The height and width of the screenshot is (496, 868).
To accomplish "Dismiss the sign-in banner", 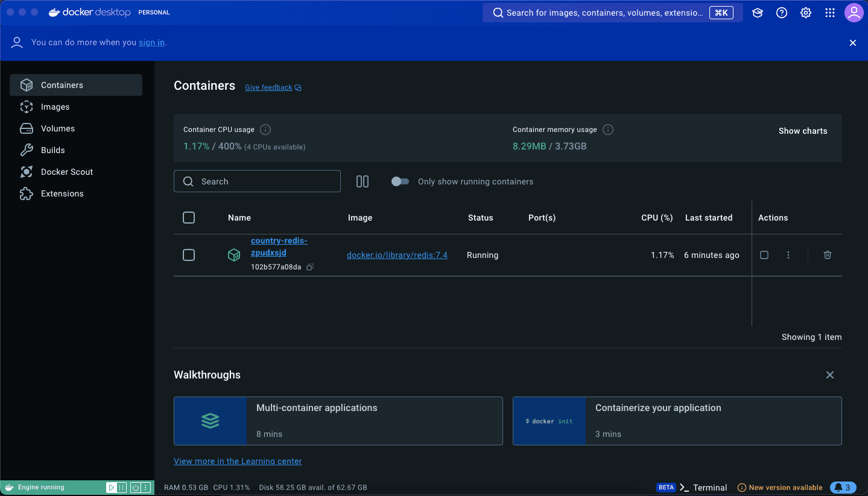I will [x=853, y=43].
